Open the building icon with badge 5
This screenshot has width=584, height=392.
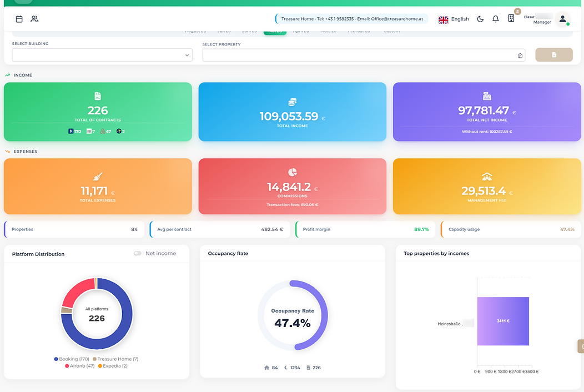pos(511,18)
